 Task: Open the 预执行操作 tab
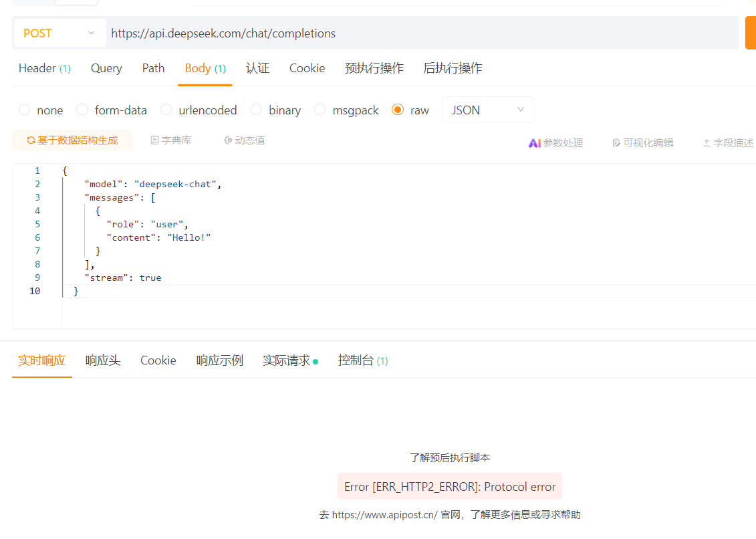click(374, 68)
